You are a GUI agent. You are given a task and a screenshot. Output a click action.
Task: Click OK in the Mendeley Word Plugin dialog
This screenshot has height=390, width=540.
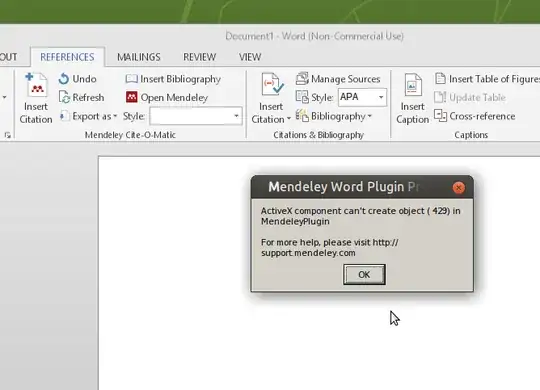point(364,275)
